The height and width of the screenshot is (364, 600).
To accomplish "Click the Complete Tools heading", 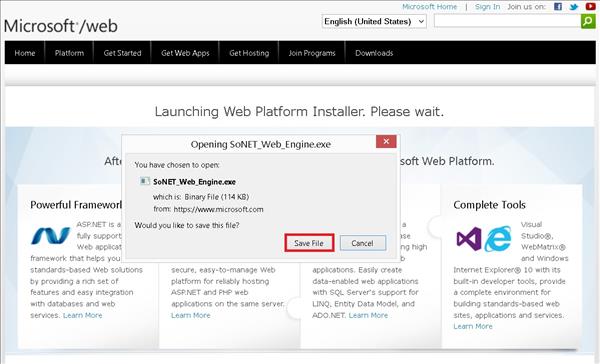I will point(489,205).
